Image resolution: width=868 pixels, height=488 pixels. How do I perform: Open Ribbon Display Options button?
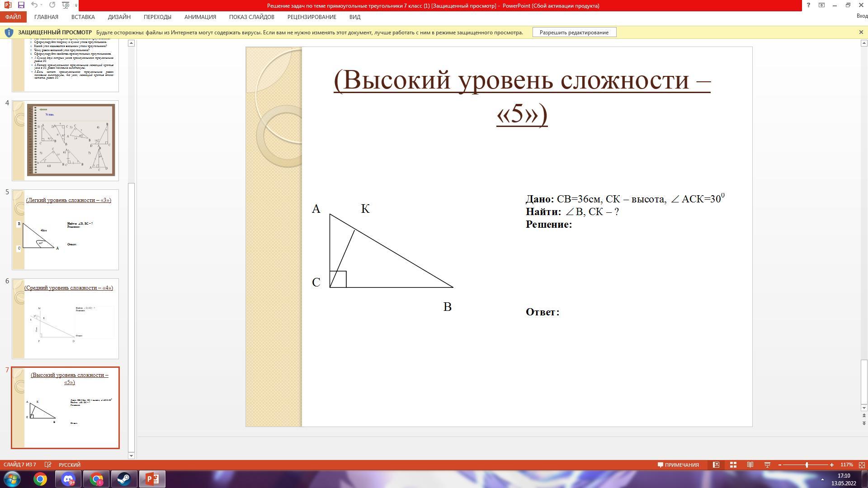[x=822, y=5]
